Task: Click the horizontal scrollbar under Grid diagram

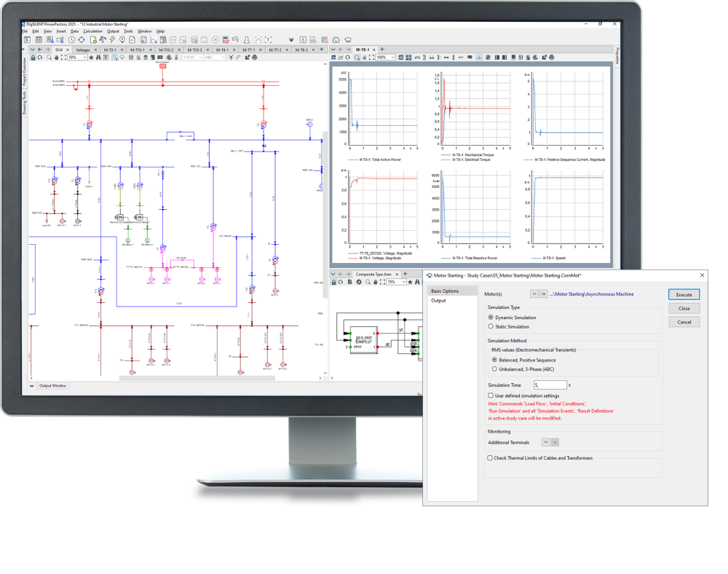Action: tap(197, 378)
